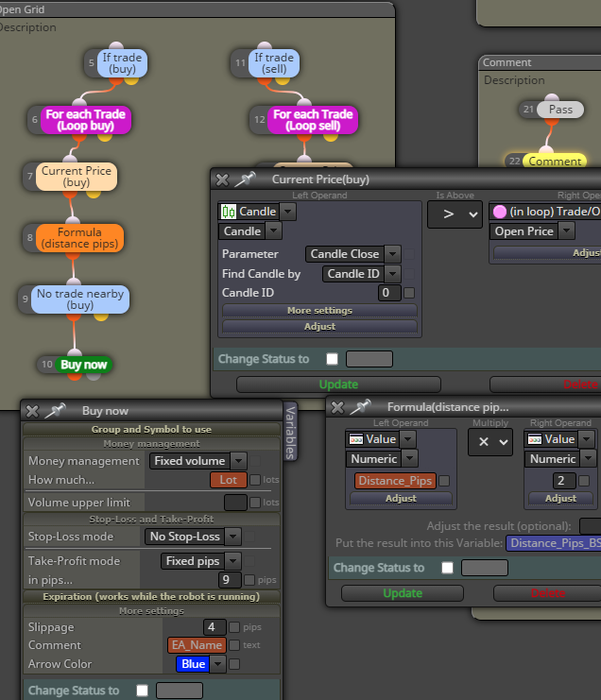Click the yellow output dot below 'No trade nearby'
Screen dimensions: 601x700
pyautogui.click(x=101, y=317)
